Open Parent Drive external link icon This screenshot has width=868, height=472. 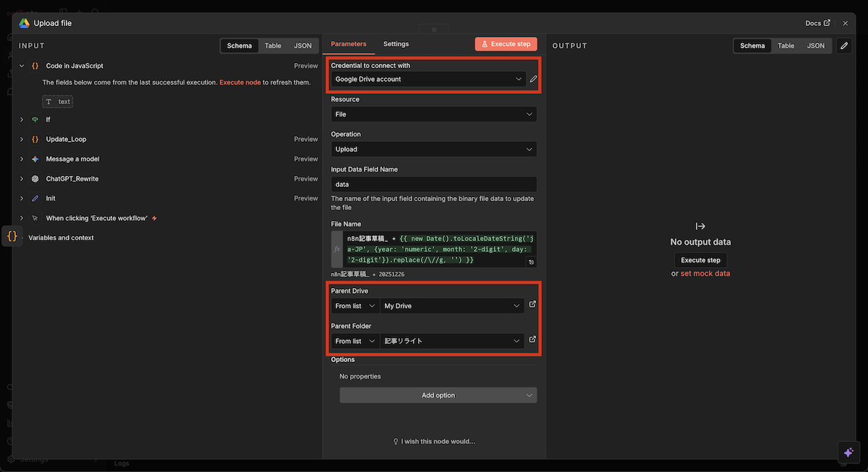(x=532, y=305)
